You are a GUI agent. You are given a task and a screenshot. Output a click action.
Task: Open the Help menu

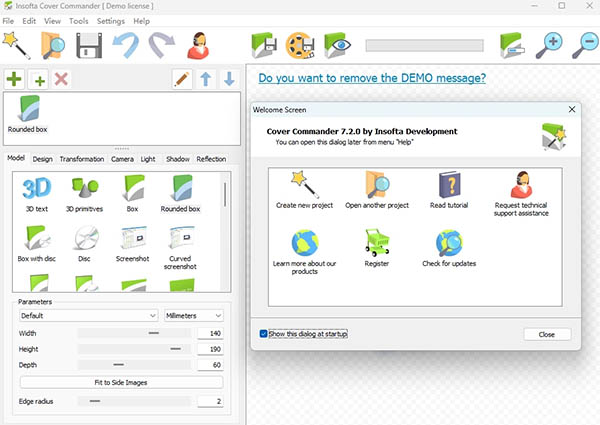(x=142, y=21)
